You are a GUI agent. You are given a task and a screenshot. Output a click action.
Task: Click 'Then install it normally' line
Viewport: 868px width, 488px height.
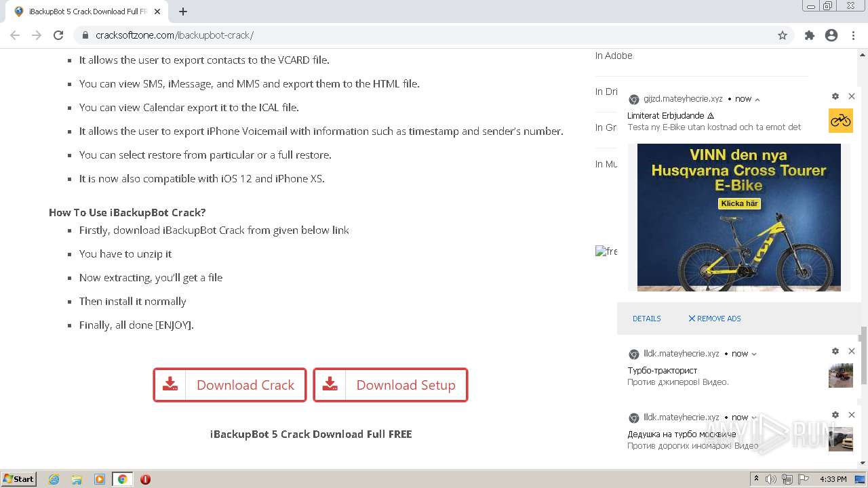tap(133, 301)
